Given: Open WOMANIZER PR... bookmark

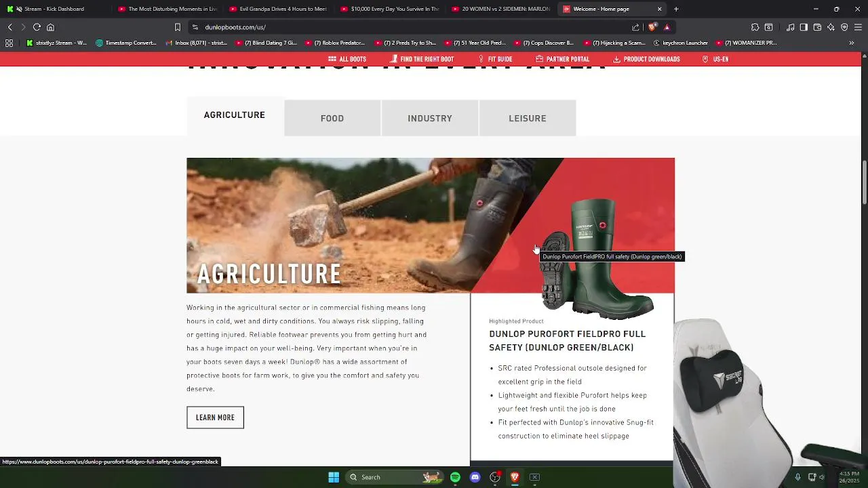Looking at the screenshot, I should [x=747, y=43].
